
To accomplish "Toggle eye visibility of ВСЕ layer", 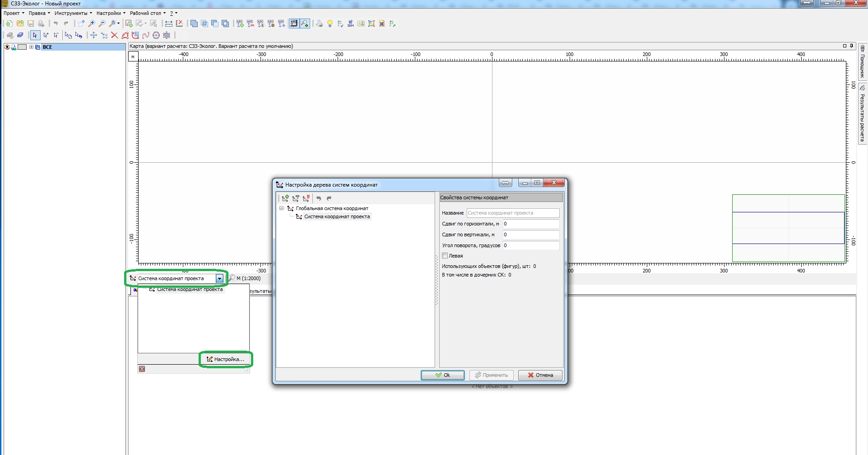I will tap(7, 47).
